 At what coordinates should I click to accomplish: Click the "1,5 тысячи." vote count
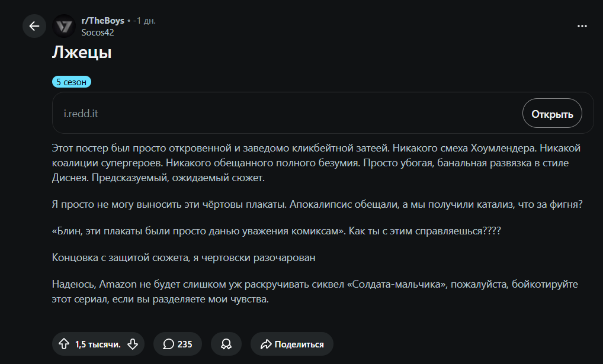click(98, 344)
